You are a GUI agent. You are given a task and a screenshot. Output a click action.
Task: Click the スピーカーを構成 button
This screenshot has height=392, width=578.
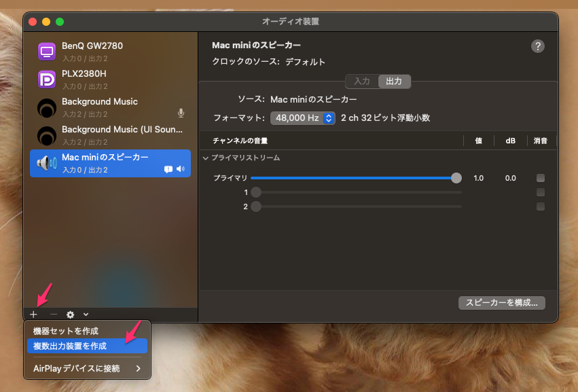tap(501, 303)
